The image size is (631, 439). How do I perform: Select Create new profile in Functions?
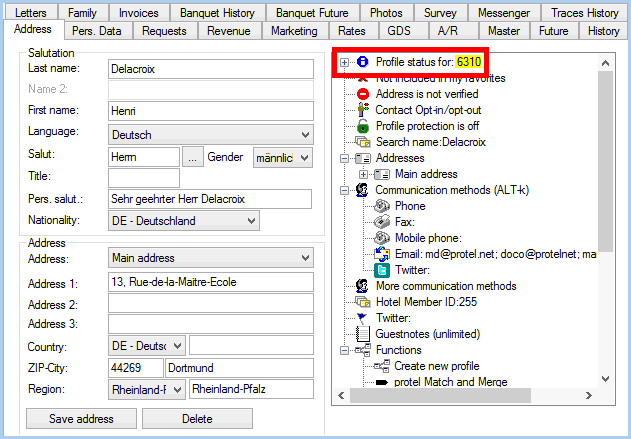(x=435, y=366)
